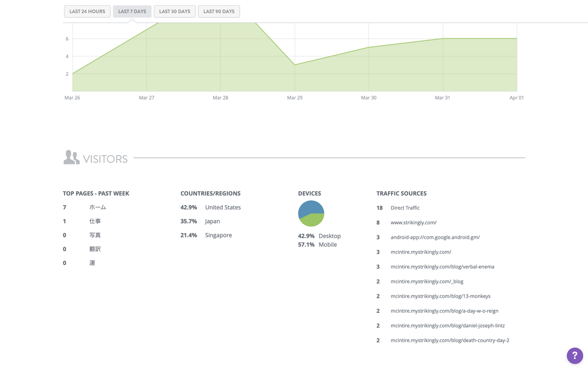Click the daniel-joseph-lintz blog source
The width and height of the screenshot is (588, 368).
click(447, 325)
